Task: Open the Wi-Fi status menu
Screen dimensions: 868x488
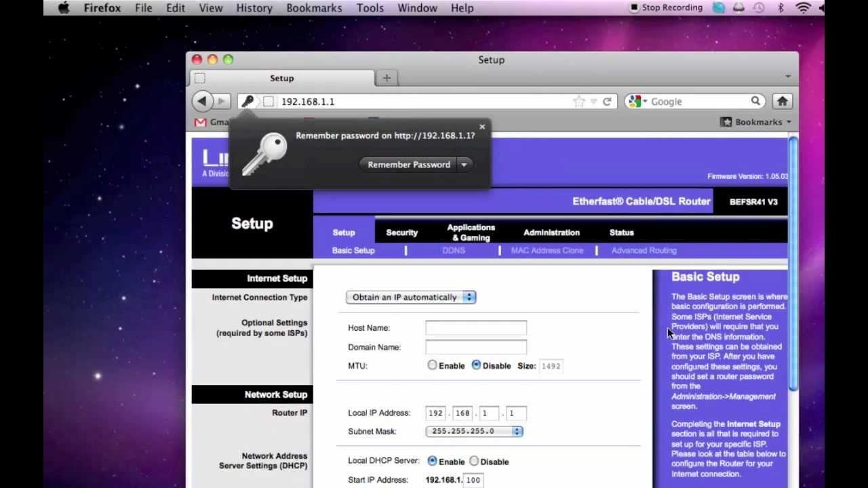Action: [x=804, y=8]
